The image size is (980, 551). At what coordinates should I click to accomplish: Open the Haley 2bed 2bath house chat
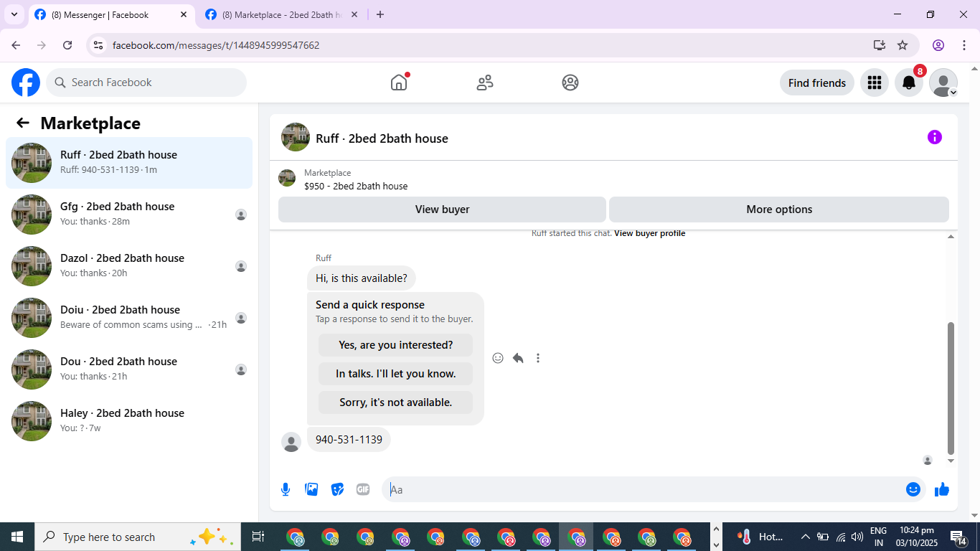129,421
